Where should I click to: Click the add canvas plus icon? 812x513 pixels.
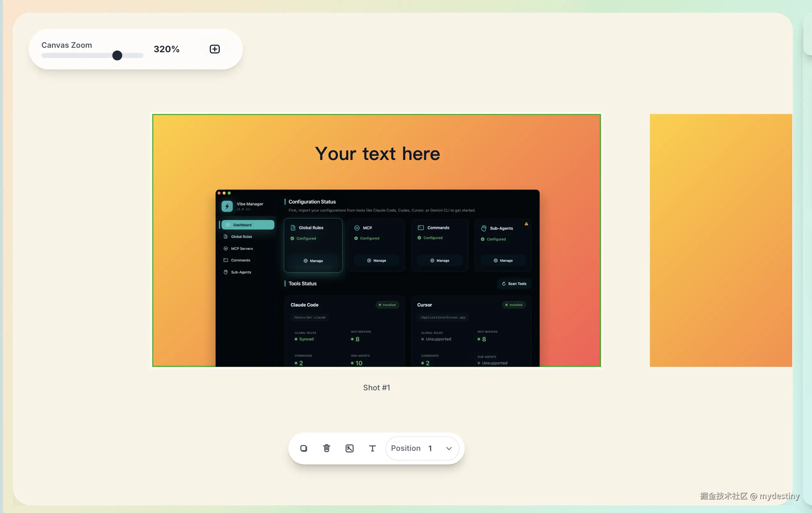click(x=214, y=49)
